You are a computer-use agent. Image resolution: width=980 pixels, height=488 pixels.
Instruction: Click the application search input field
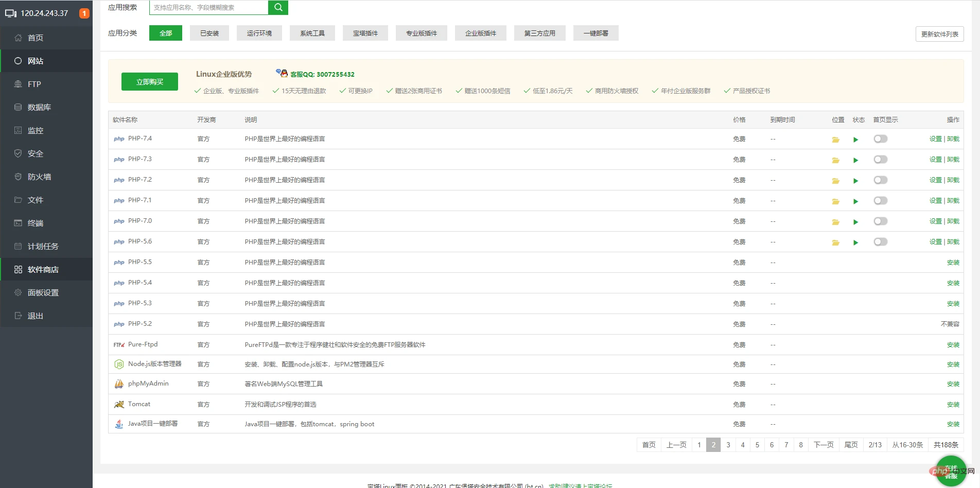tap(209, 7)
